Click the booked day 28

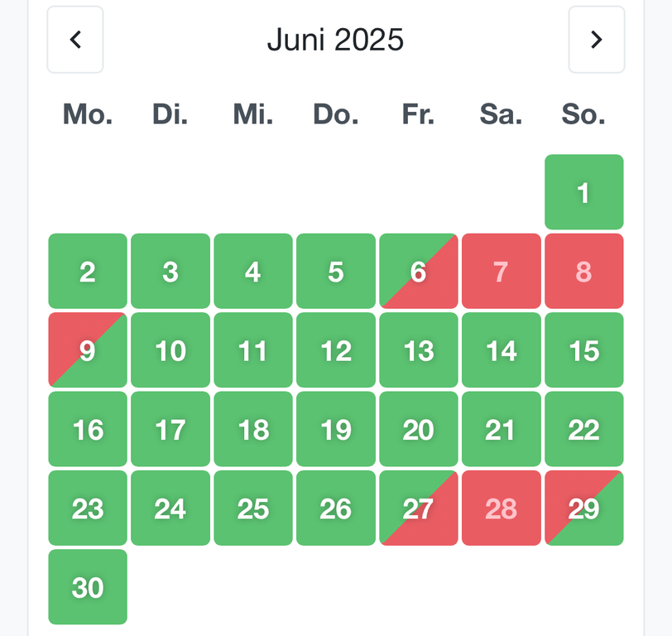click(x=501, y=508)
